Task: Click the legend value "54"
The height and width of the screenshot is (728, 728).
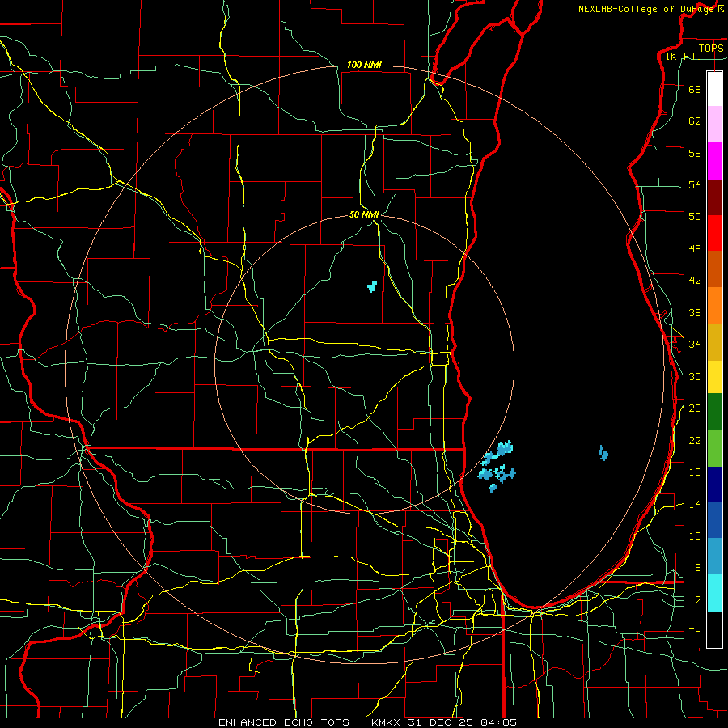Action: coord(695,184)
